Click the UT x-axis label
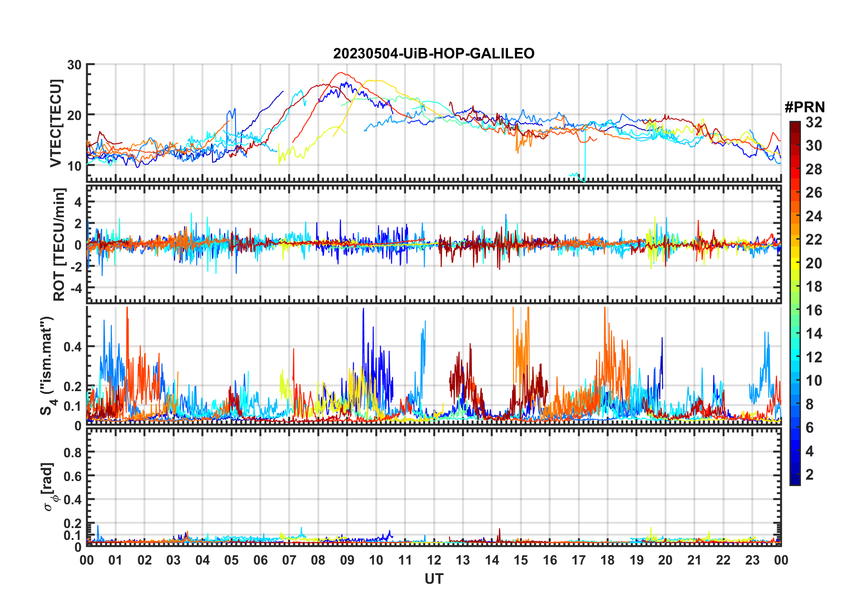The height and width of the screenshot is (607, 868). pyautogui.click(x=434, y=579)
